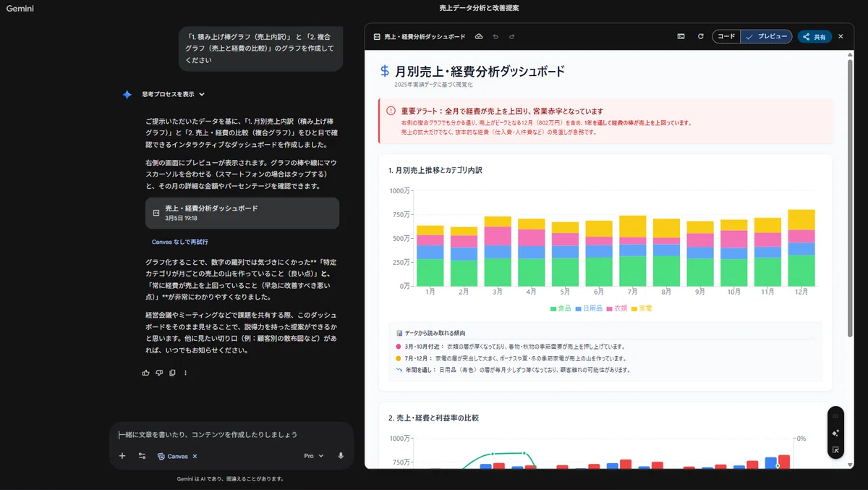This screenshot has height=490, width=868.
Task: Click the 12月 stacked bar
Action: tap(801, 248)
